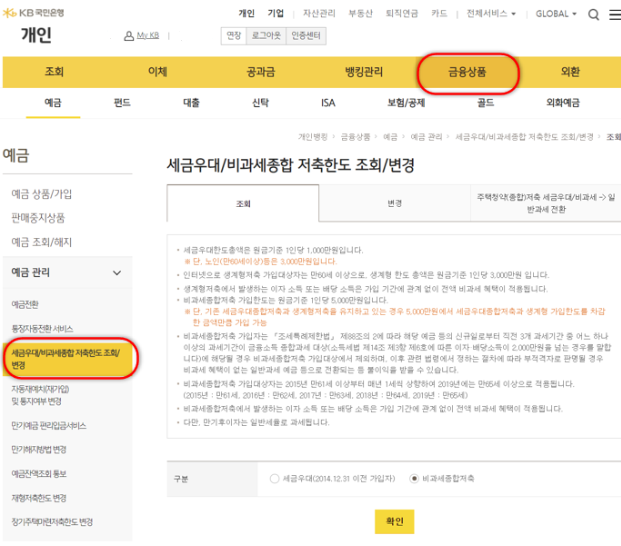Open the 전체서비스 dropdown

491,14
